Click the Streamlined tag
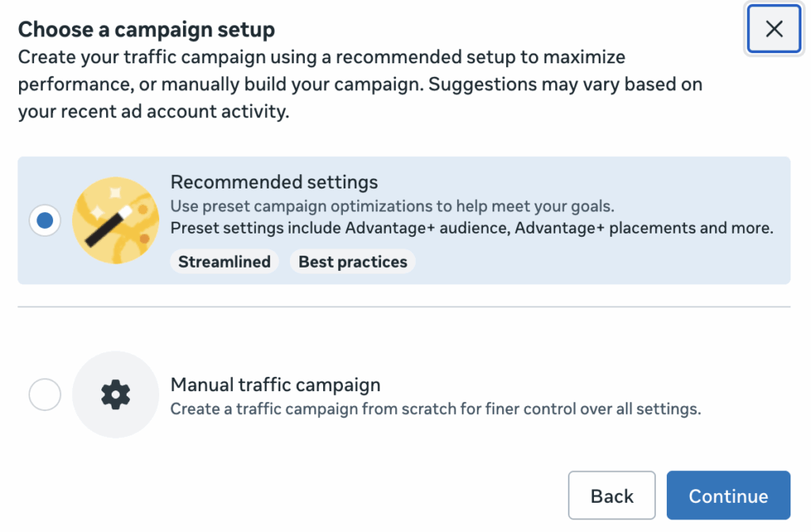811x532 pixels. tap(224, 261)
